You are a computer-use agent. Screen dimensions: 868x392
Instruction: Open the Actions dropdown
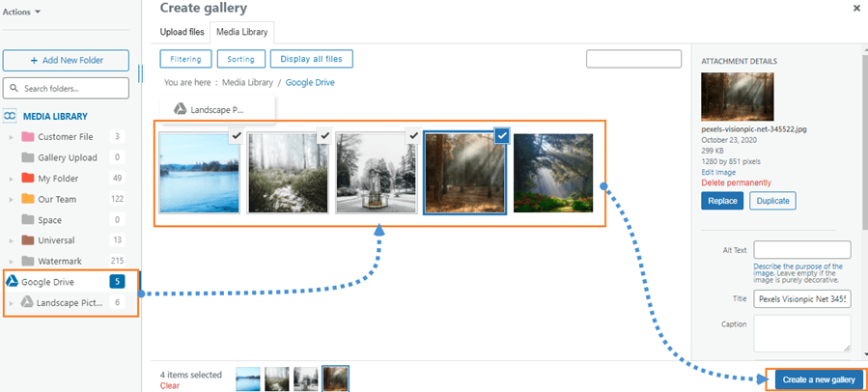tap(23, 13)
